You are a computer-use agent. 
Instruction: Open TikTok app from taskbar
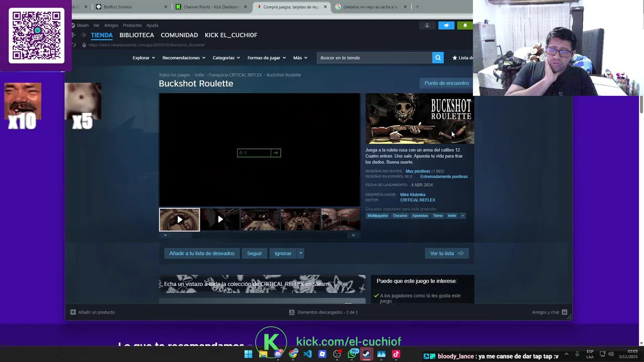point(396,354)
